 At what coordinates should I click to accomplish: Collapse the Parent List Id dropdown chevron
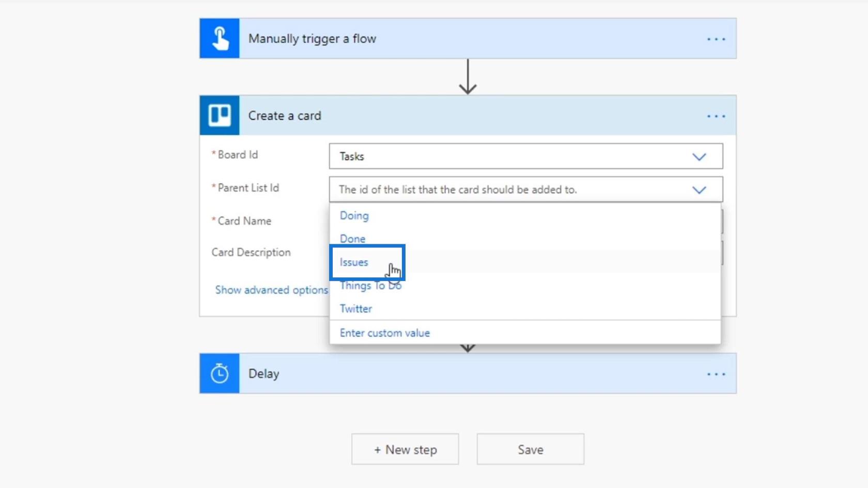point(699,190)
